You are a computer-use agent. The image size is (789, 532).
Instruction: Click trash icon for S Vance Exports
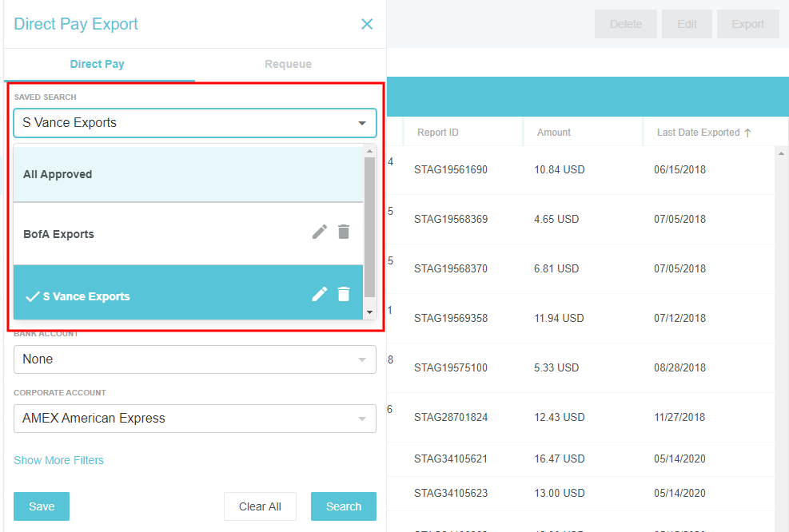[344, 294]
